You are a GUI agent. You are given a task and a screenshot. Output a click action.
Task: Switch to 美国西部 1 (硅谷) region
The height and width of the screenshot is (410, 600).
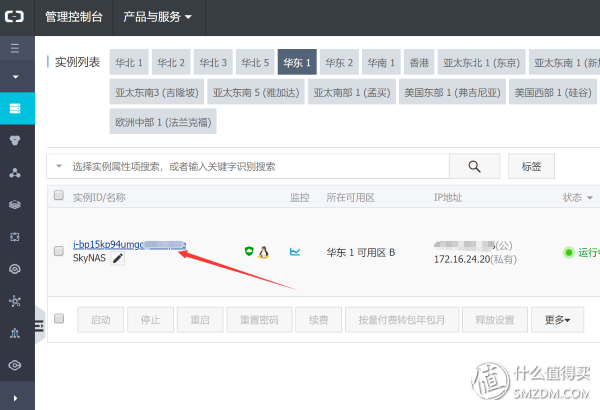[553, 92]
